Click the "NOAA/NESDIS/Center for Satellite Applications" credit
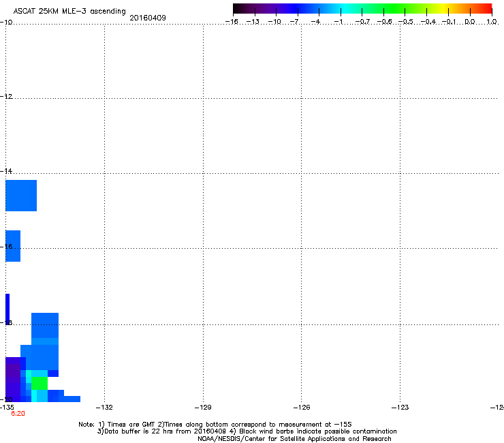The height and width of the screenshot is (443, 504). pos(294,439)
